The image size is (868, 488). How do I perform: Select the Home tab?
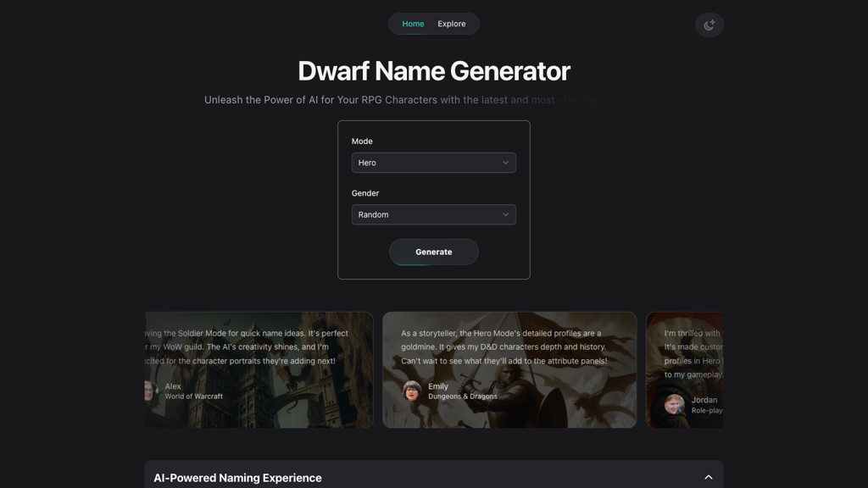pos(412,24)
